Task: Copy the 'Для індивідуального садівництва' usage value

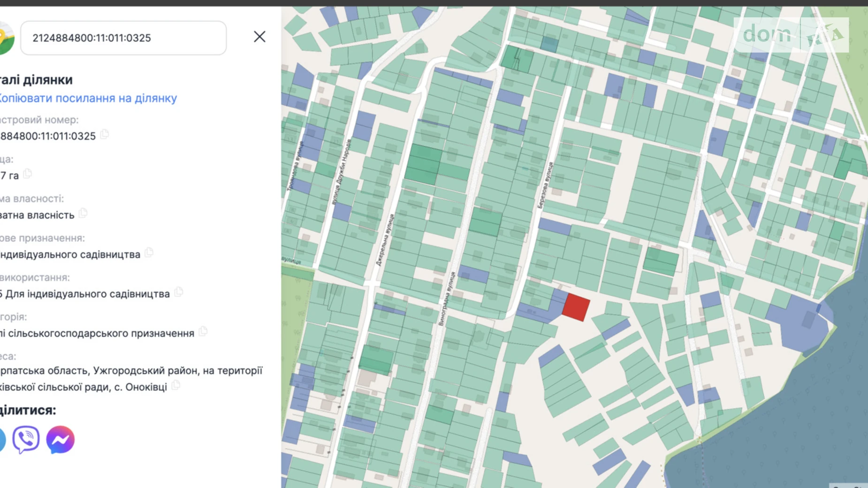Action: click(178, 293)
